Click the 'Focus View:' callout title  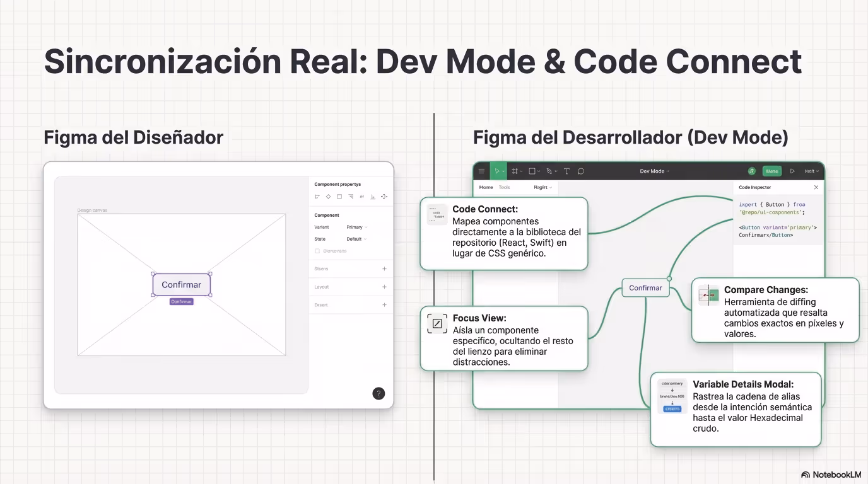479,318
